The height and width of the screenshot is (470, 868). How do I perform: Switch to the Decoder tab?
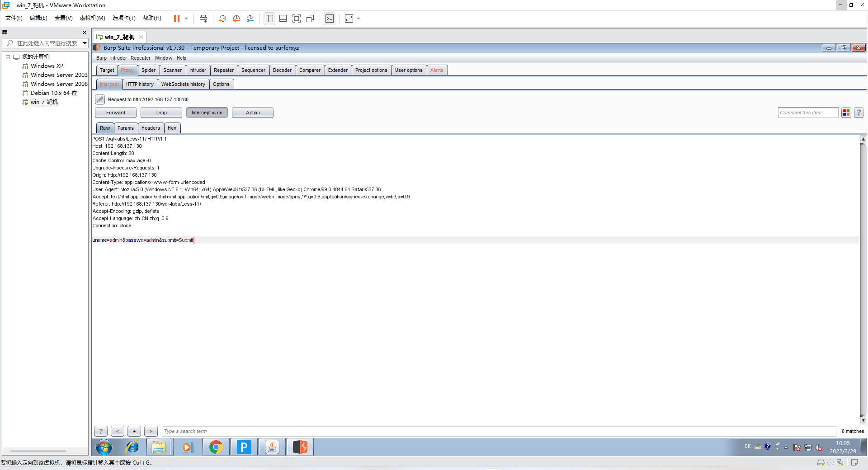click(x=282, y=70)
